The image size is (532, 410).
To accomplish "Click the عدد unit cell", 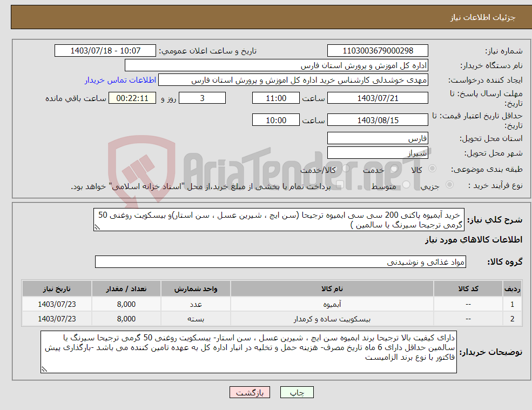I will [x=196, y=304].
